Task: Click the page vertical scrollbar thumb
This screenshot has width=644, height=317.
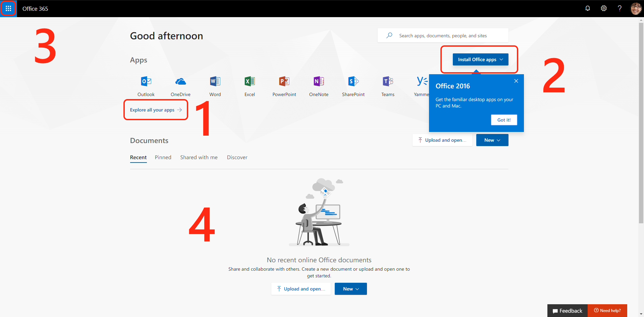Action: pos(641,123)
